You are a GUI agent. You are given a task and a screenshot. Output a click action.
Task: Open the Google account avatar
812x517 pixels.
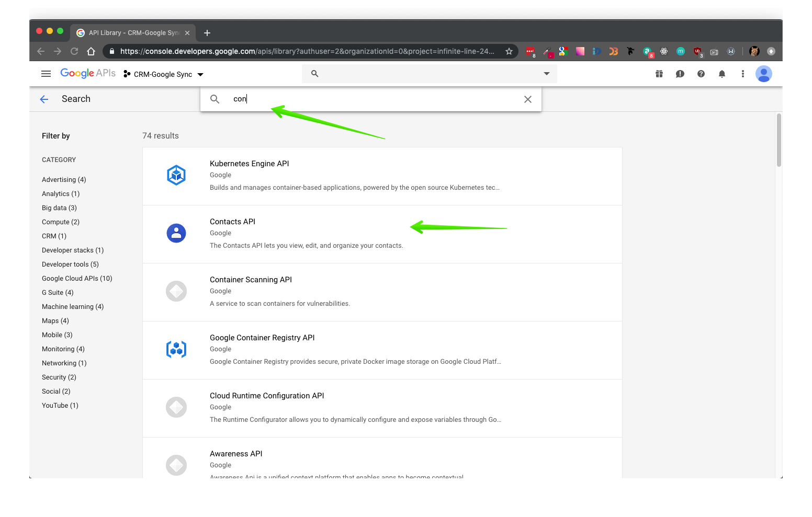point(764,74)
